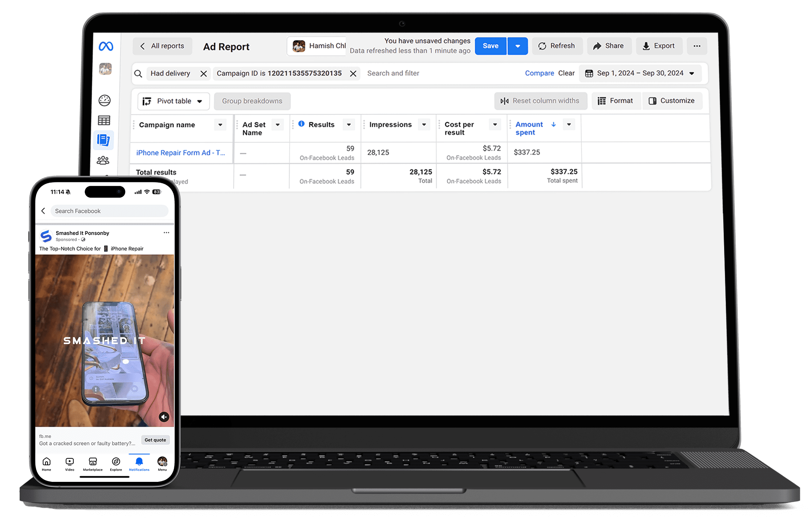812x523 pixels.
Task: Remove the Had delivery filter
Action: click(x=204, y=74)
